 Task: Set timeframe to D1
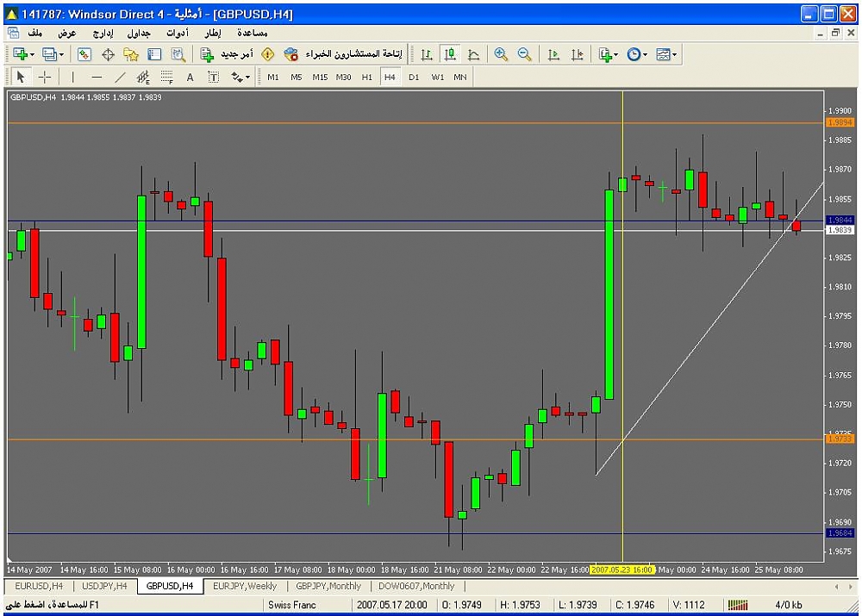pos(414,77)
